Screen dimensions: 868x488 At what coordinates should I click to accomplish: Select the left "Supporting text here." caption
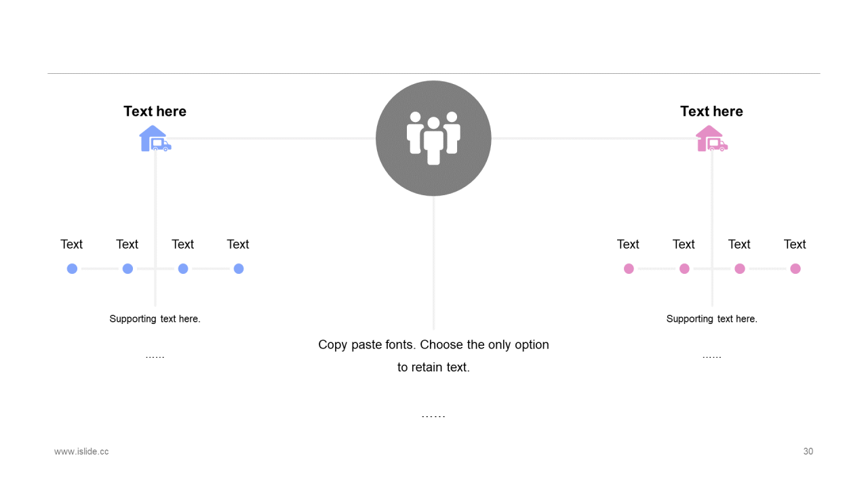click(x=155, y=319)
